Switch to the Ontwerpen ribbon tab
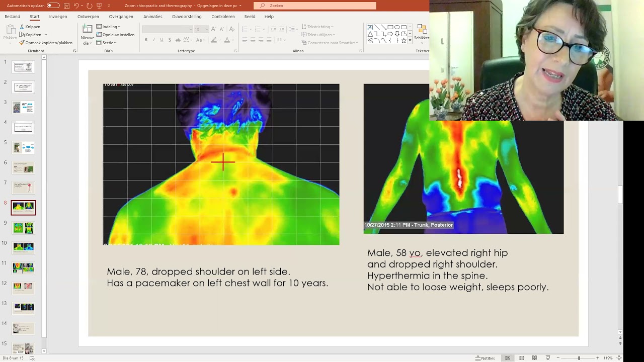The height and width of the screenshot is (362, 644). click(88, 17)
